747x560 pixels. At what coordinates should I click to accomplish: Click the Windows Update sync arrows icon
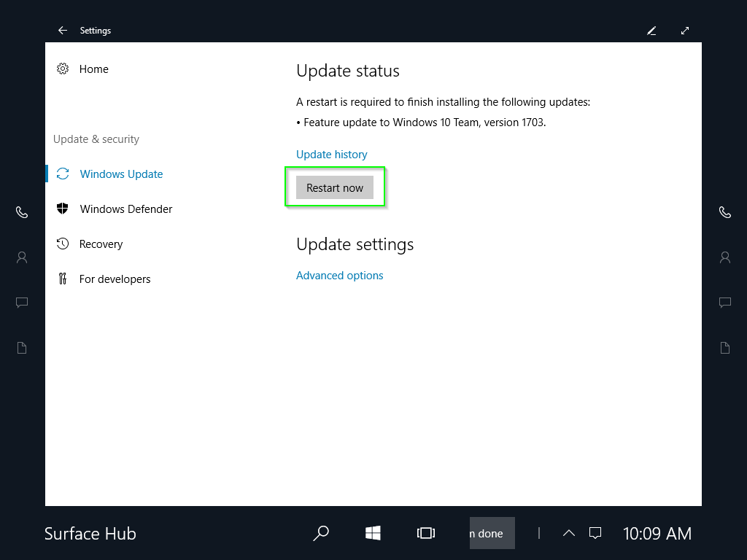coord(63,174)
